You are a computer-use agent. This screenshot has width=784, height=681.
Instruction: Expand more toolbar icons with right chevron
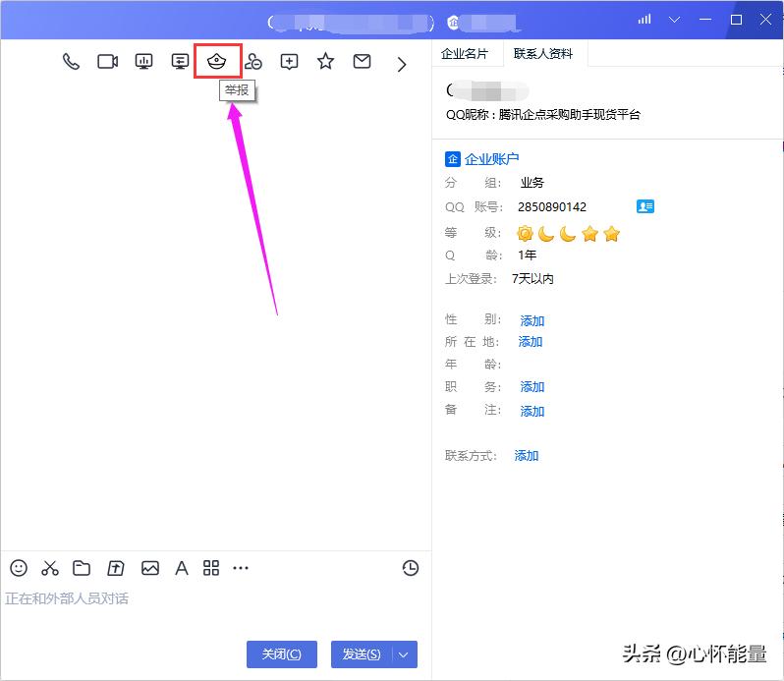coord(401,64)
